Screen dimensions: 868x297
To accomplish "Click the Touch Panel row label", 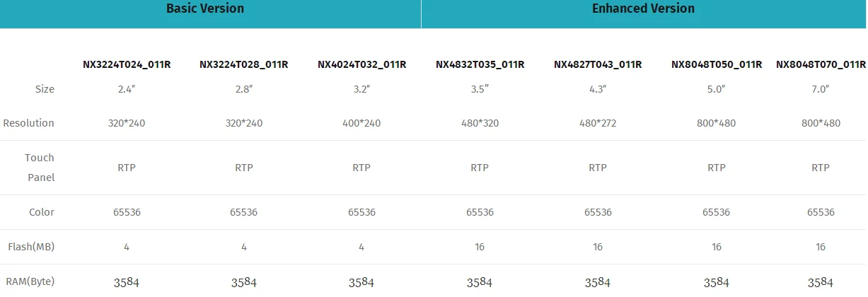I will (40, 168).
